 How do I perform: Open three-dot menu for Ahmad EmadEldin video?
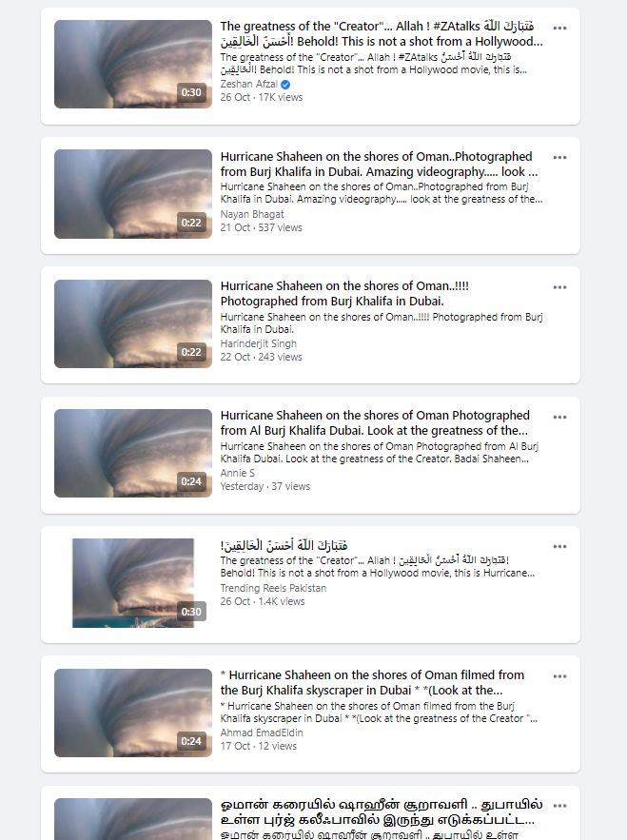559,676
